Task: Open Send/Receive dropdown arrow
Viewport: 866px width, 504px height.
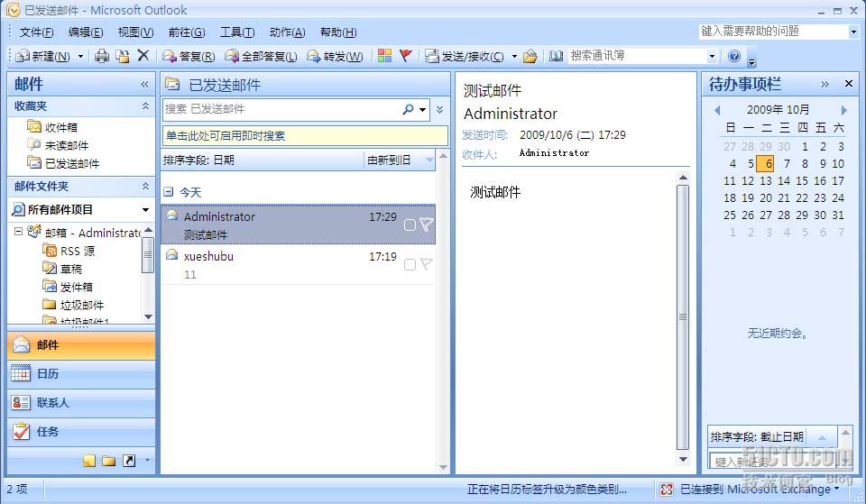Action: click(x=514, y=56)
